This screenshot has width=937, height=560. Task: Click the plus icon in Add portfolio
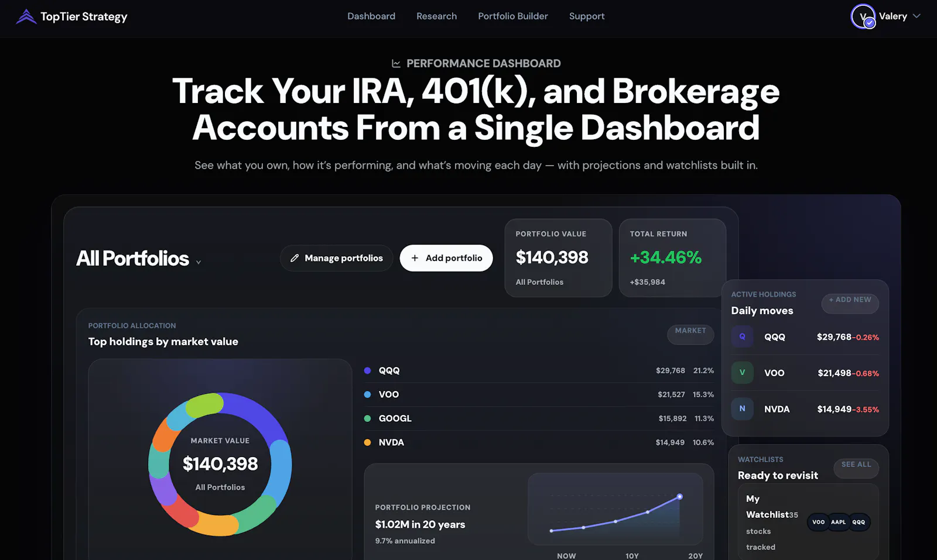tap(415, 258)
